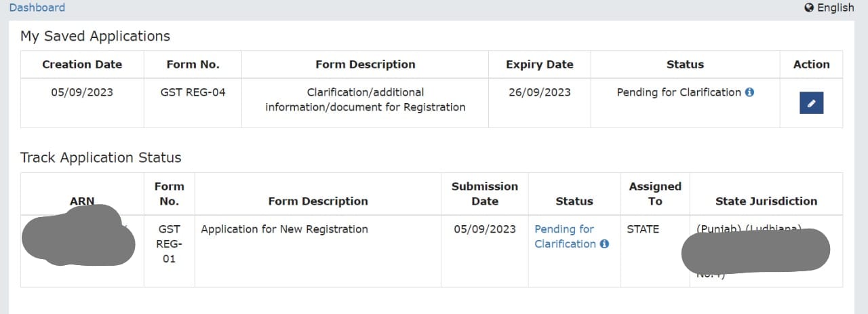Click the 26/09/2023 expiry date cell
Screen dimensions: 868x314
(539, 92)
